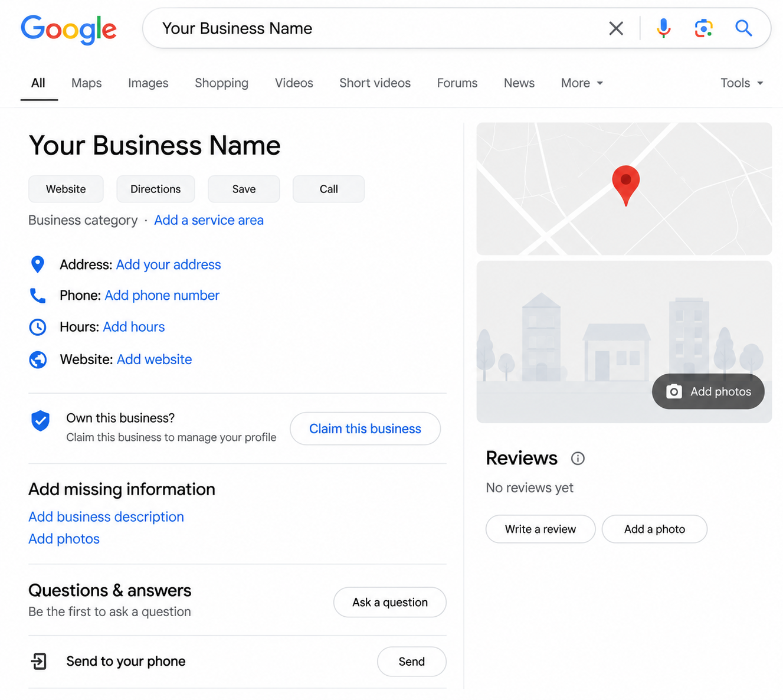Click the magnifying glass search icon
This screenshot has height=700, width=783.
[x=743, y=28]
